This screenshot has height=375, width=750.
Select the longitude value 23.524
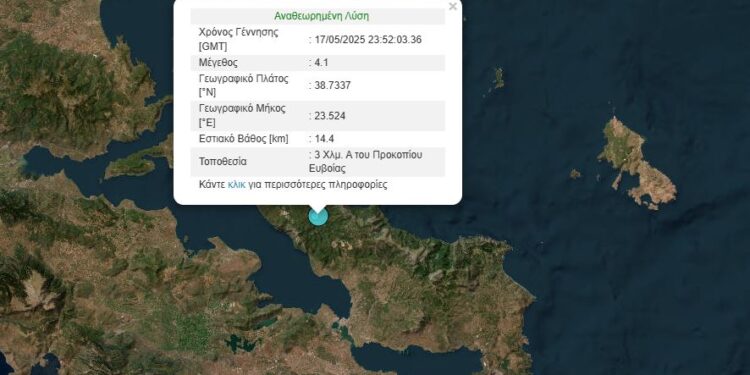(x=330, y=116)
